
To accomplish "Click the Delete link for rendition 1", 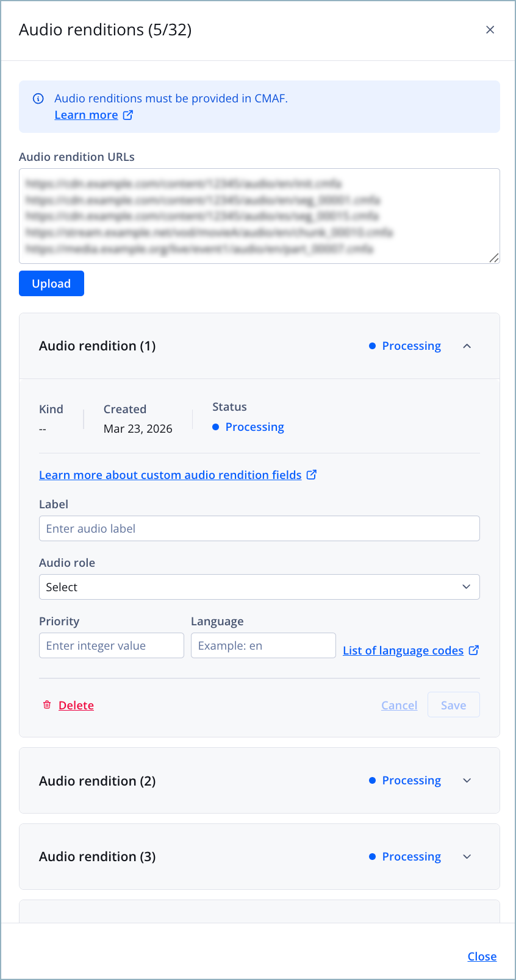I will point(76,705).
